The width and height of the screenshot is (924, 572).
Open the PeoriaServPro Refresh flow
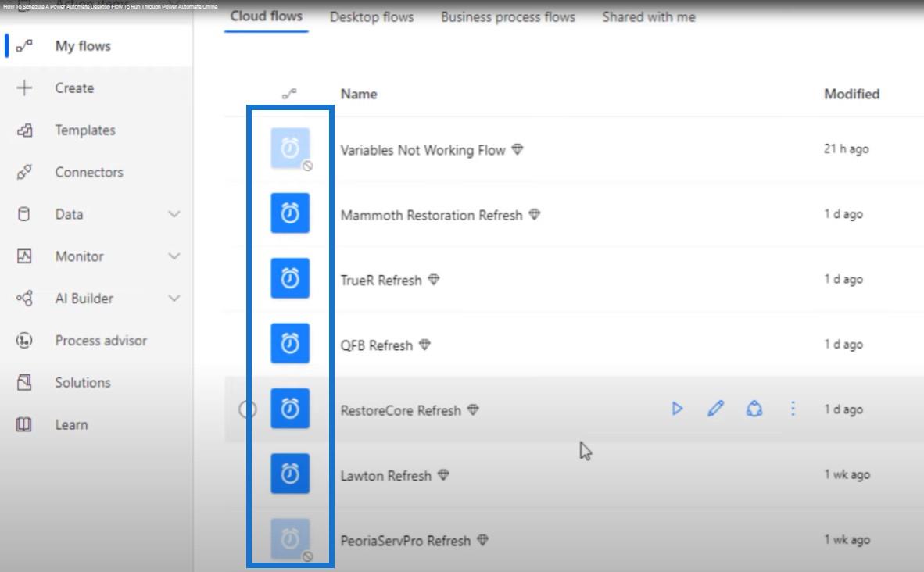[405, 541]
